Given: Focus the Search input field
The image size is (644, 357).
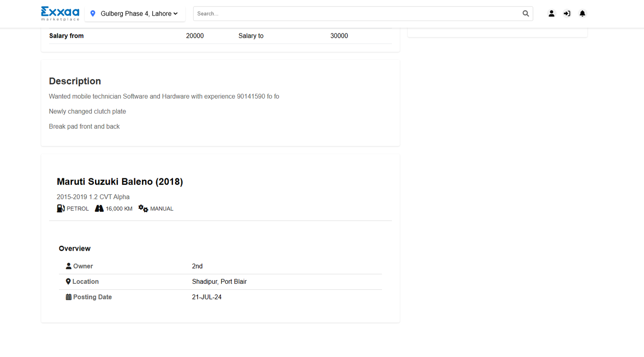Looking at the screenshot, I should (356, 14).
